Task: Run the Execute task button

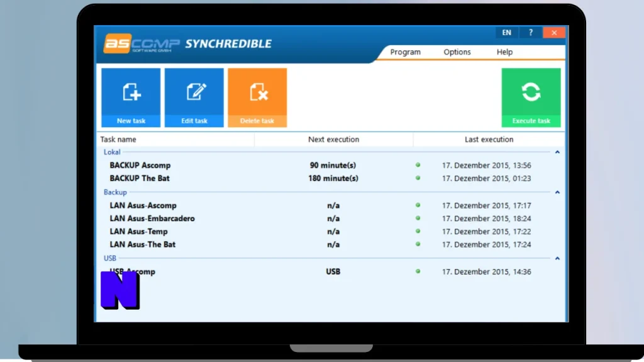Action: [531, 97]
